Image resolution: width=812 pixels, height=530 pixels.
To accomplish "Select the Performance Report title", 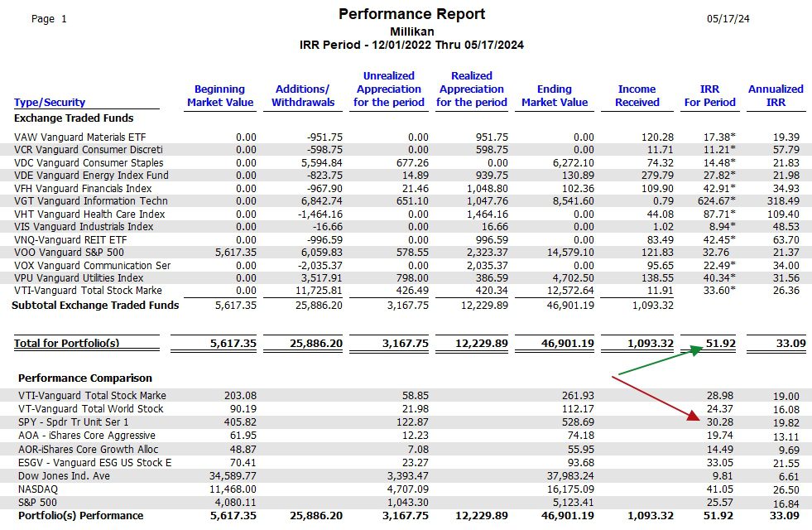I will [411, 14].
